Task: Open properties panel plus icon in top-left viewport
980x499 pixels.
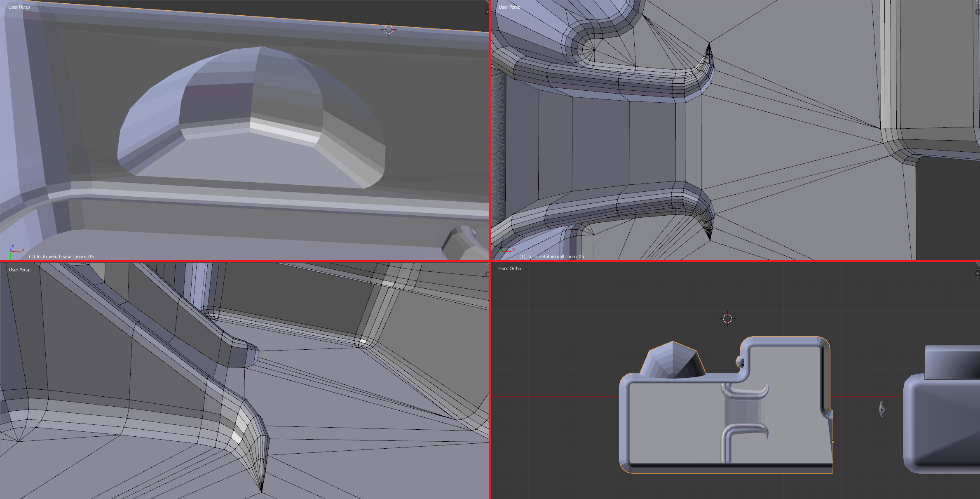Action: (487, 12)
